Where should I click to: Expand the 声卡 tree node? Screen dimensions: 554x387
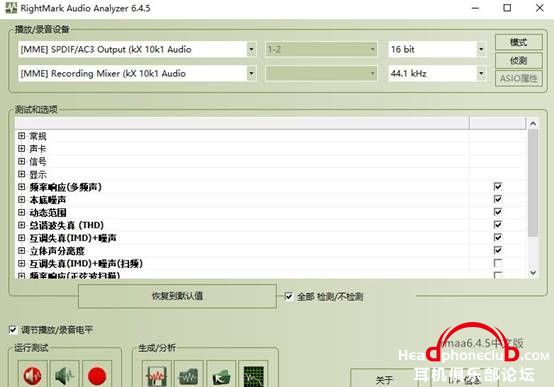22,148
